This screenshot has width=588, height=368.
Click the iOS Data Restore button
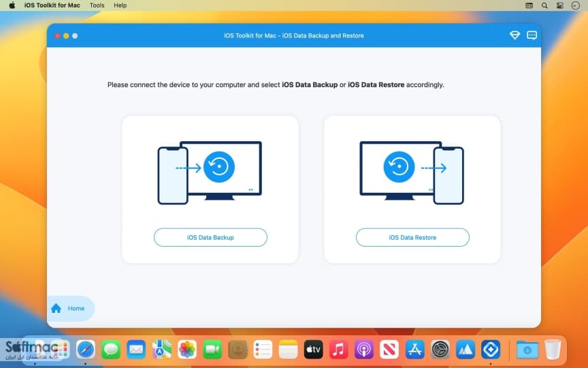coord(412,237)
